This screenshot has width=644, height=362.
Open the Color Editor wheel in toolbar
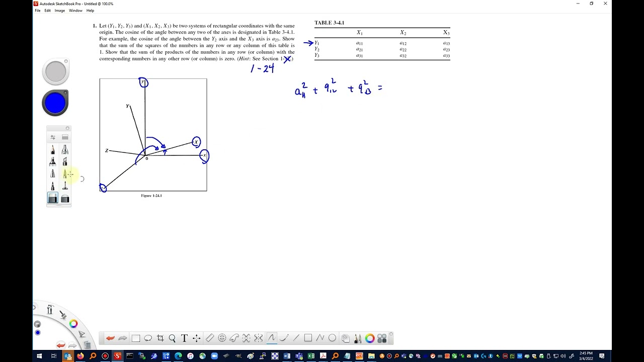pos(370,338)
